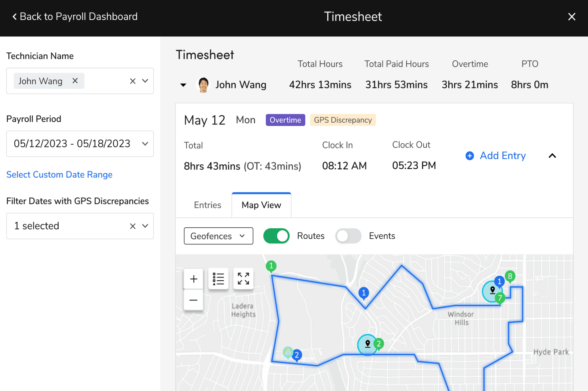The width and height of the screenshot is (588, 391).
Task: Clear the GPS discrepancies filter selection
Action: (x=133, y=226)
